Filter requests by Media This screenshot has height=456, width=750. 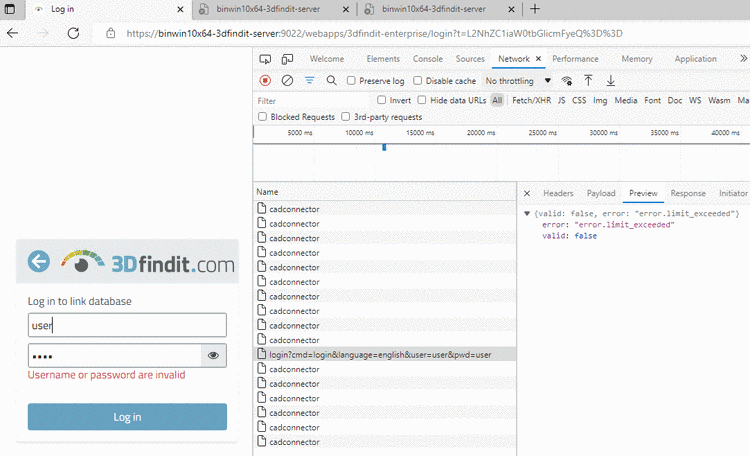pyautogui.click(x=626, y=100)
